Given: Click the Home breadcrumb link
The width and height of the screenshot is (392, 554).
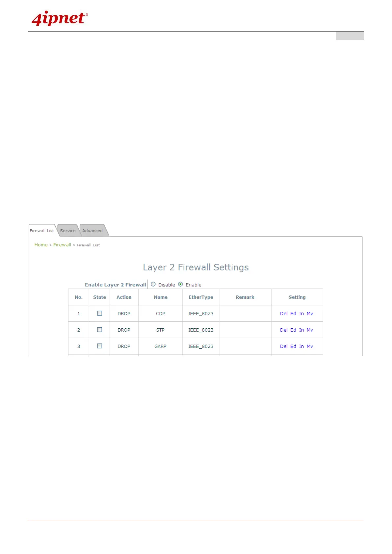Looking at the screenshot, I should [x=41, y=245].
